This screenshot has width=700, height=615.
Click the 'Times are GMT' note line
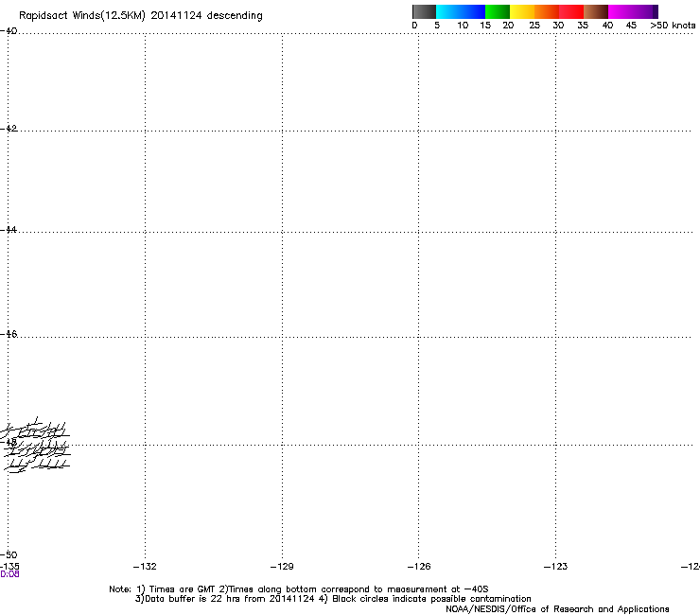pyautogui.click(x=299, y=589)
